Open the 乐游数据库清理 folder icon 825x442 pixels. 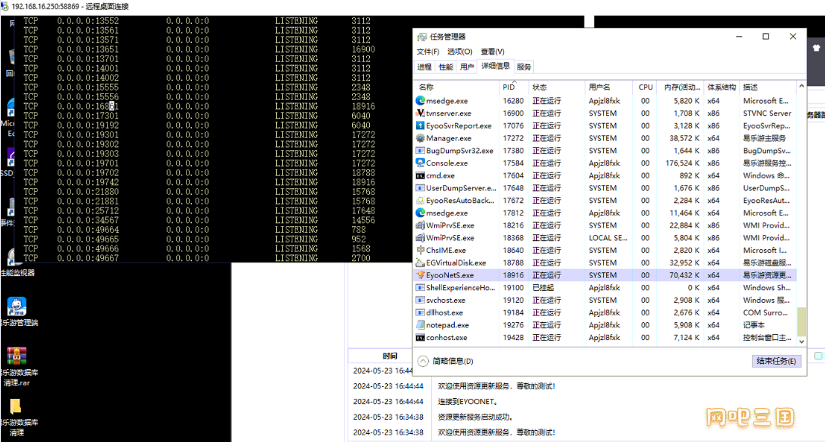pos(16,406)
